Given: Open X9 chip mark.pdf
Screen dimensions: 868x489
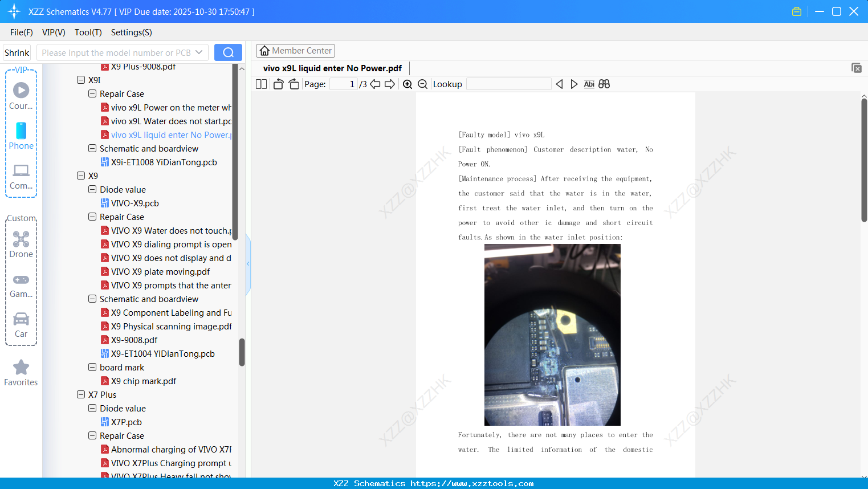Looking at the screenshot, I should tap(138, 381).
